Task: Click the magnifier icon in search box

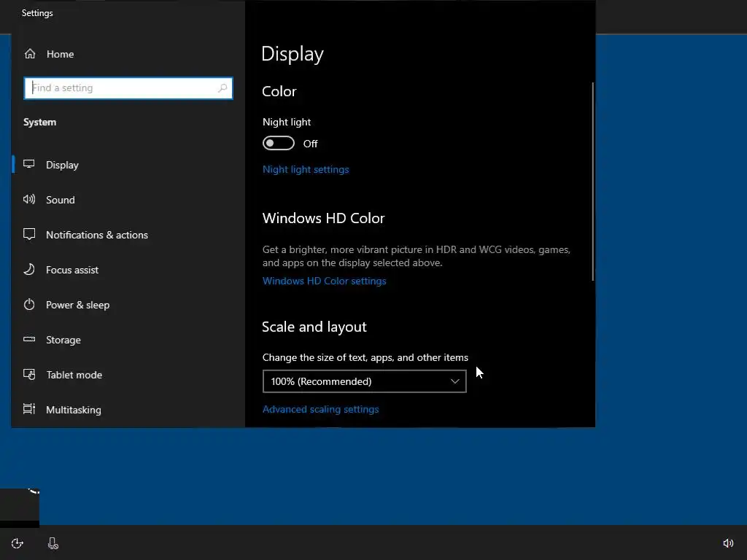Action: pos(222,88)
